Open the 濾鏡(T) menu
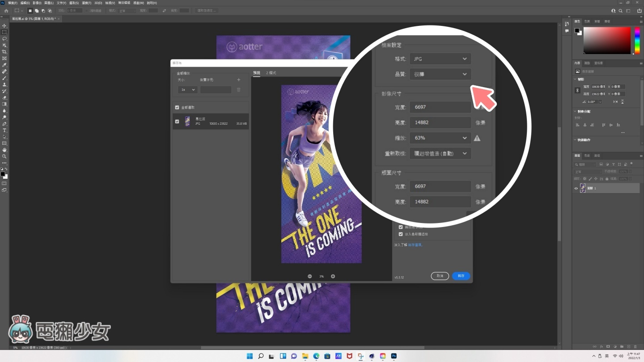Screen dimensions: 644x362 [x=86, y=3]
